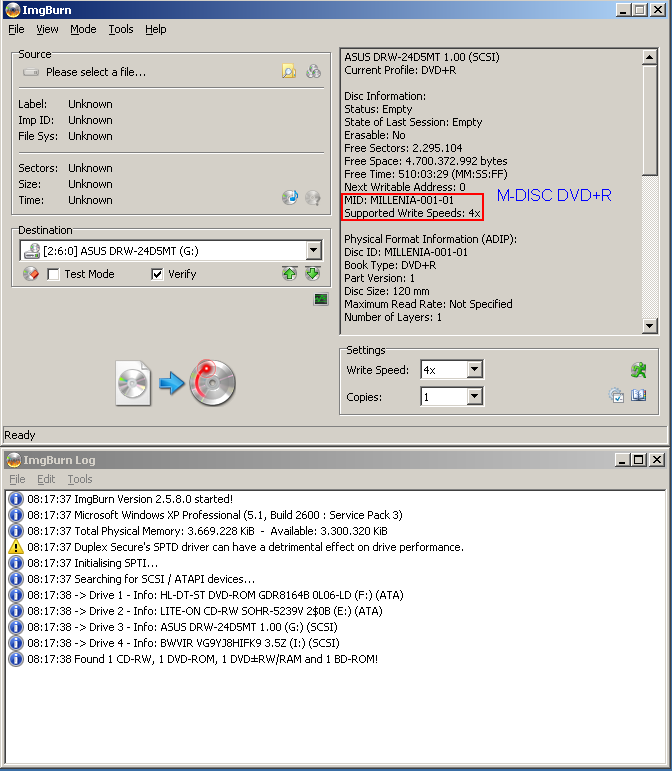The height and width of the screenshot is (771, 672).
Task: Enable the Test Mode checkbox
Action: [53, 274]
